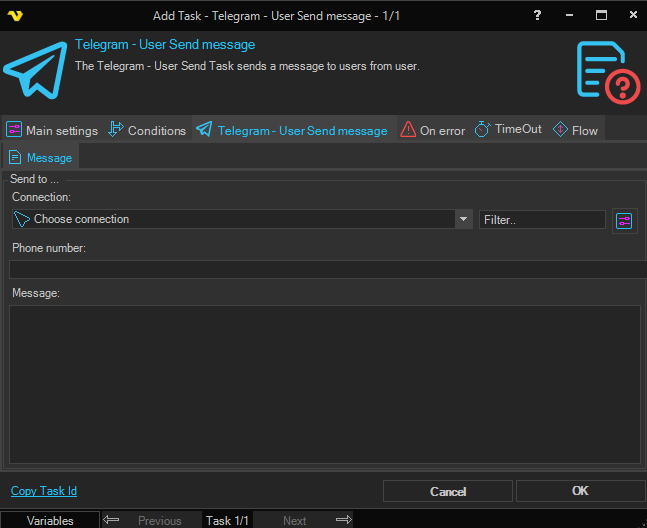Click the TimeOut stopwatch icon
Screen dimensions: 647x528
(x=482, y=130)
